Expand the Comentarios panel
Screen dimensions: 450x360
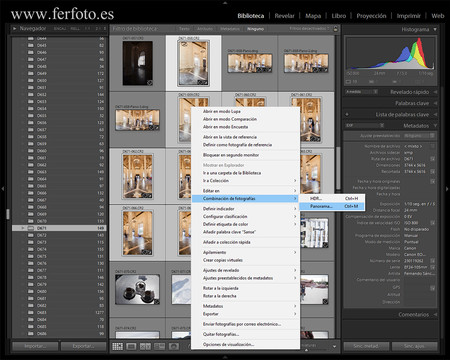click(435, 315)
